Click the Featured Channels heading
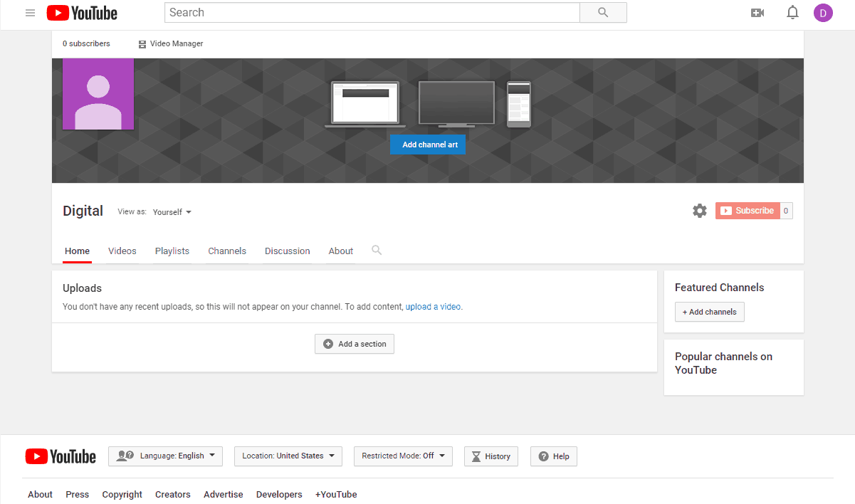The image size is (855, 504). pyautogui.click(x=719, y=288)
